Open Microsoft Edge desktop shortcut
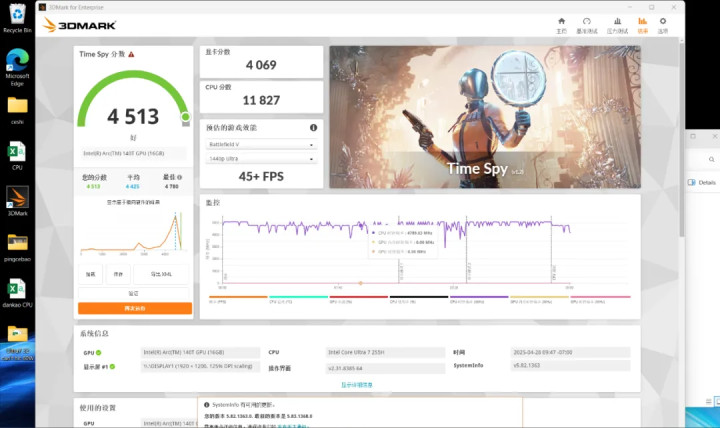 (x=16, y=65)
